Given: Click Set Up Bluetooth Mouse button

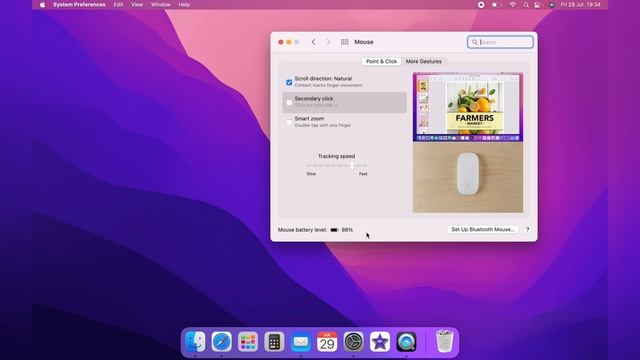Looking at the screenshot, I should 483,229.
